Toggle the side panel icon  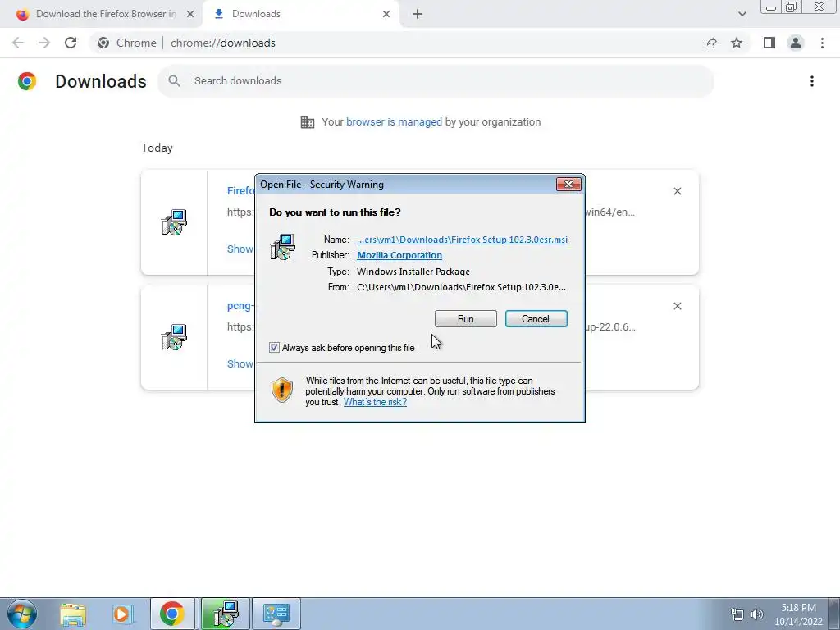pyautogui.click(x=769, y=43)
